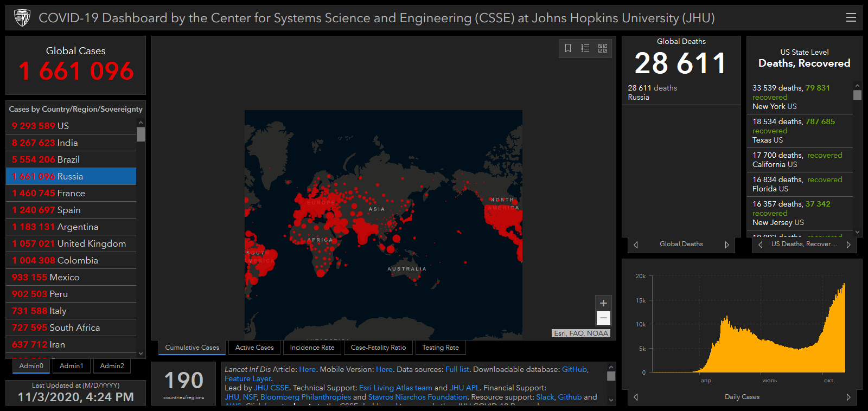Go to next Global Deaths panel
The image size is (868, 411).
tap(727, 245)
